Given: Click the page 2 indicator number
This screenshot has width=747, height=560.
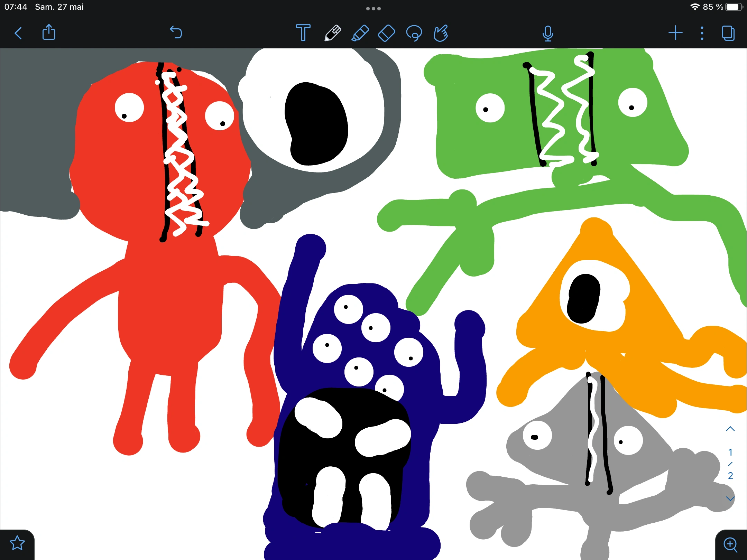Looking at the screenshot, I should (730, 476).
